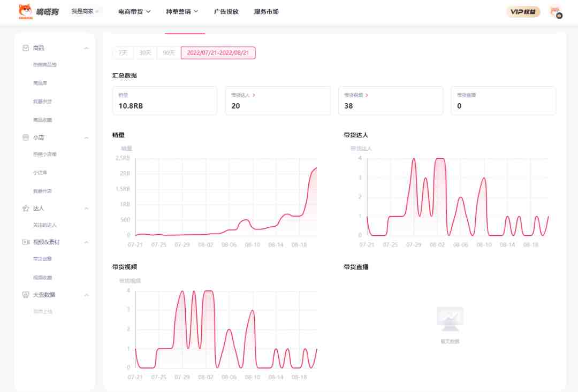Select the 30天 time range
The image size is (578, 392).
145,53
